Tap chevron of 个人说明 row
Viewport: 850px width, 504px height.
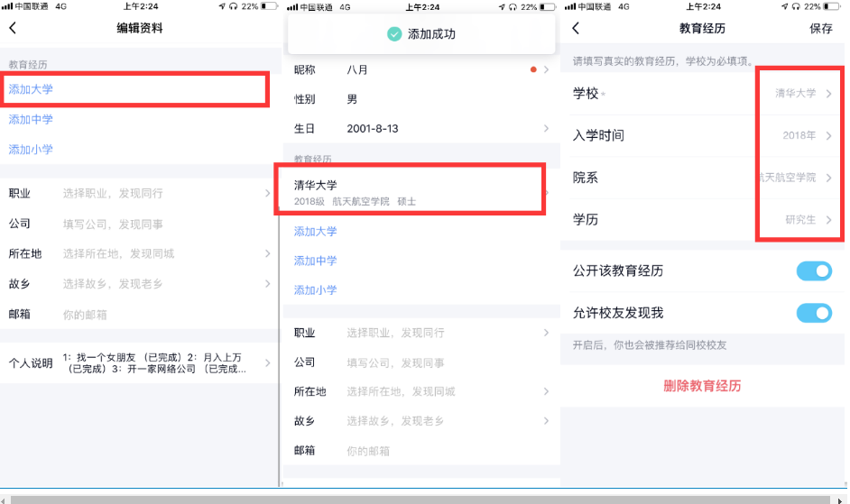[x=268, y=362]
